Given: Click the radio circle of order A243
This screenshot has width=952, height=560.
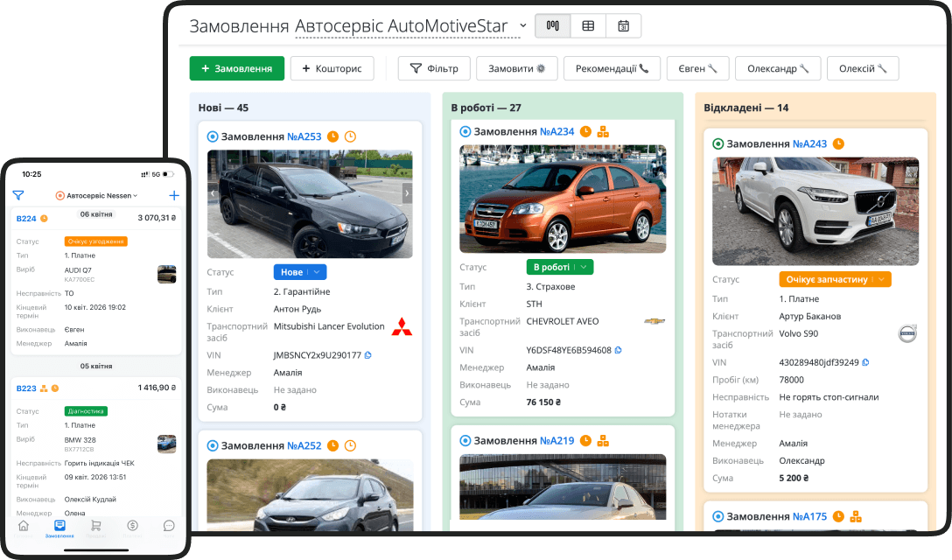Looking at the screenshot, I should pyautogui.click(x=717, y=144).
